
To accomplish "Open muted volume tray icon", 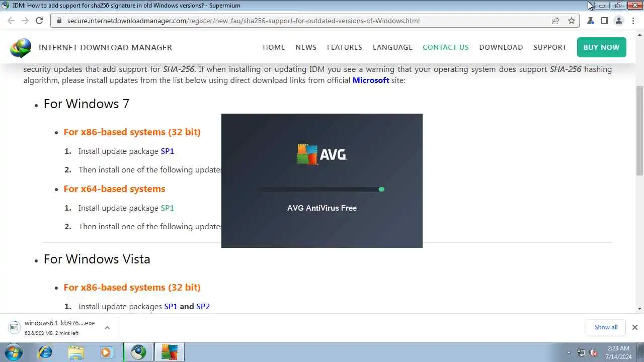I will [593, 352].
